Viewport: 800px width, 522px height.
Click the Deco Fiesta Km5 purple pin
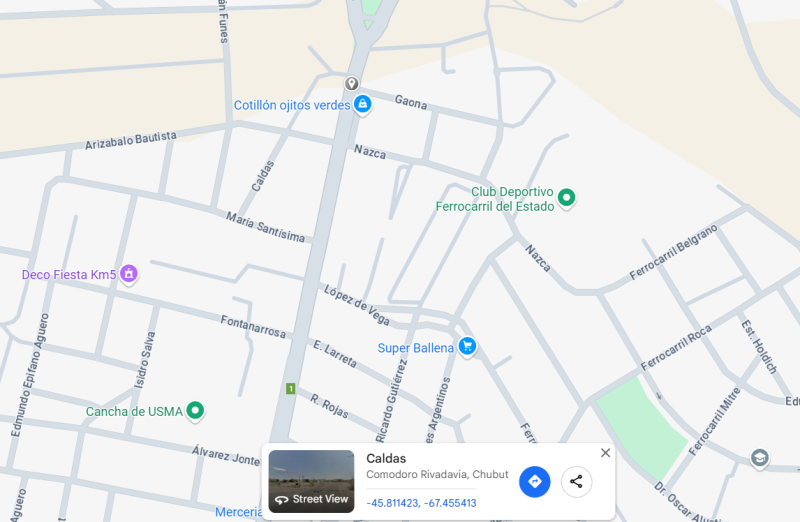click(x=129, y=274)
